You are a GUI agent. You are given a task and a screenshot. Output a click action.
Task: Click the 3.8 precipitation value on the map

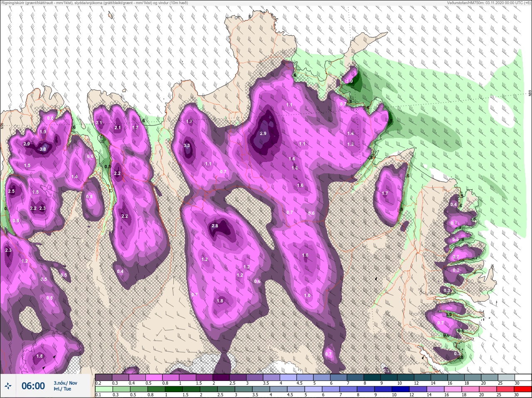[x=42, y=149]
